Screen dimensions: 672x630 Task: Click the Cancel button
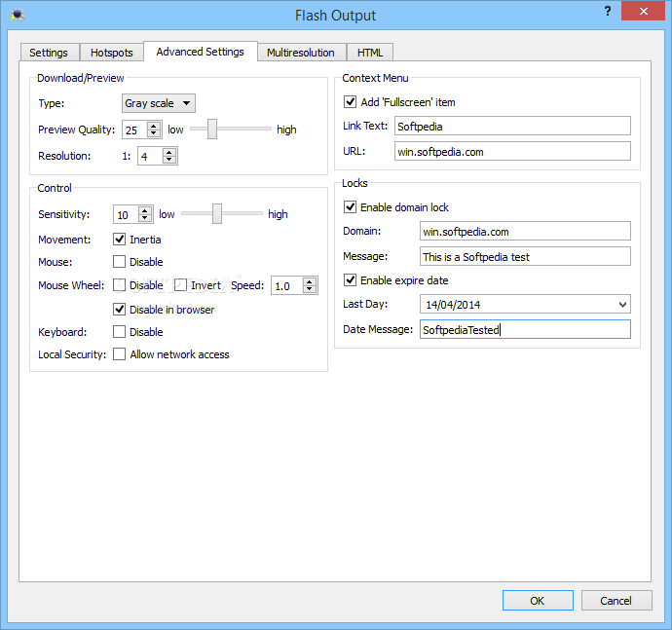point(616,601)
